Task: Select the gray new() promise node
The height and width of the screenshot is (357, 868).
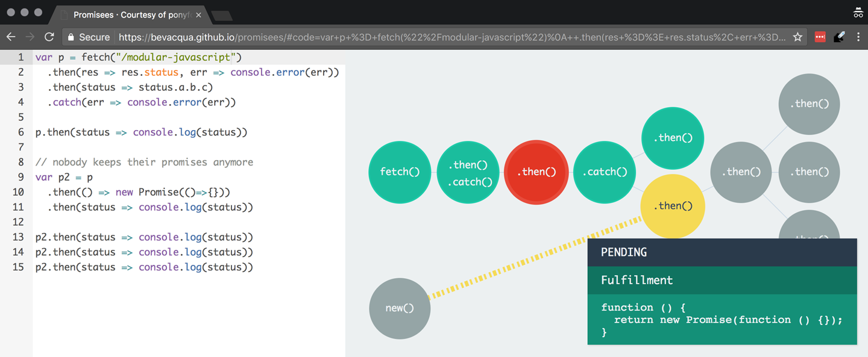Action: click(x=400, y=308)
